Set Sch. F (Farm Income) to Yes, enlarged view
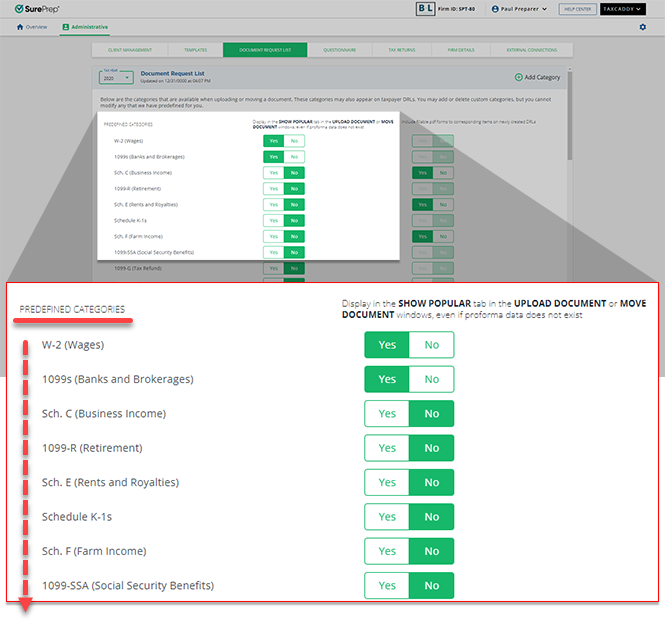The image size is (665, 621). point(387,551)
